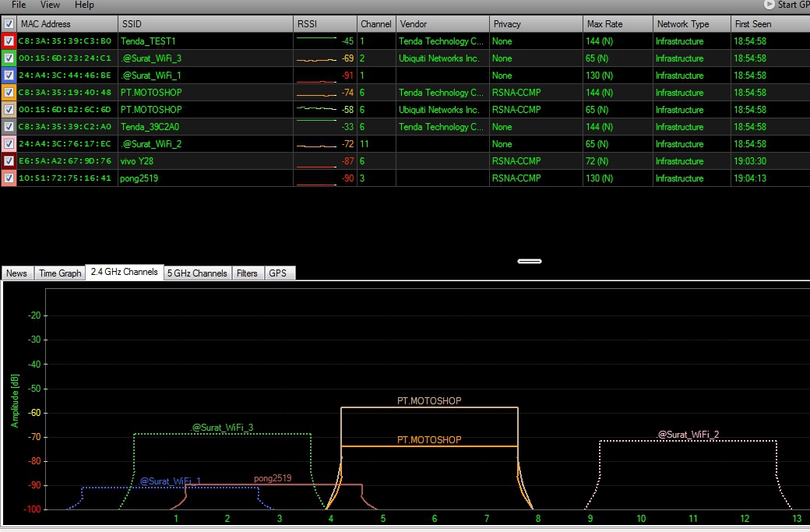Uncheck the .@Surat_WiFi_3 network checkbox
The width and height of the screenshot is (810, 532).
9,58
